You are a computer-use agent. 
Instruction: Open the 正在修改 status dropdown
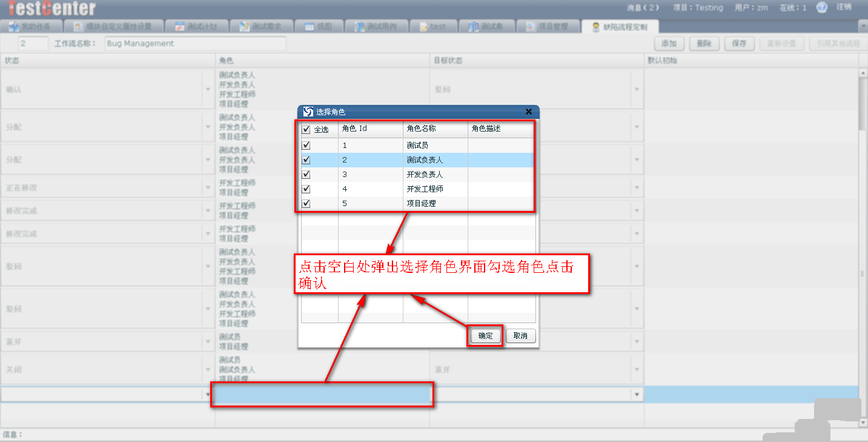point(208,188)
